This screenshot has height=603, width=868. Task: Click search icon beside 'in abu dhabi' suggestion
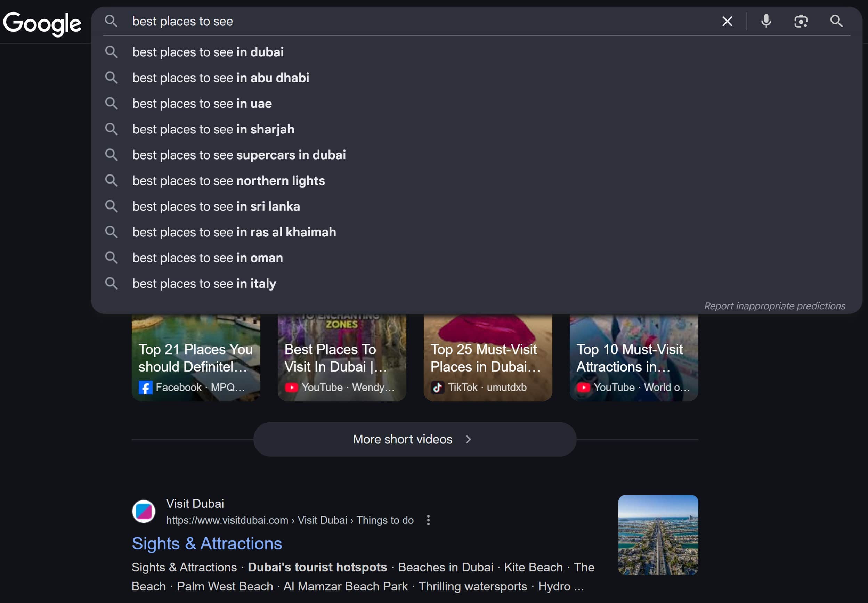pyautogui.click(x=111, y=78)
